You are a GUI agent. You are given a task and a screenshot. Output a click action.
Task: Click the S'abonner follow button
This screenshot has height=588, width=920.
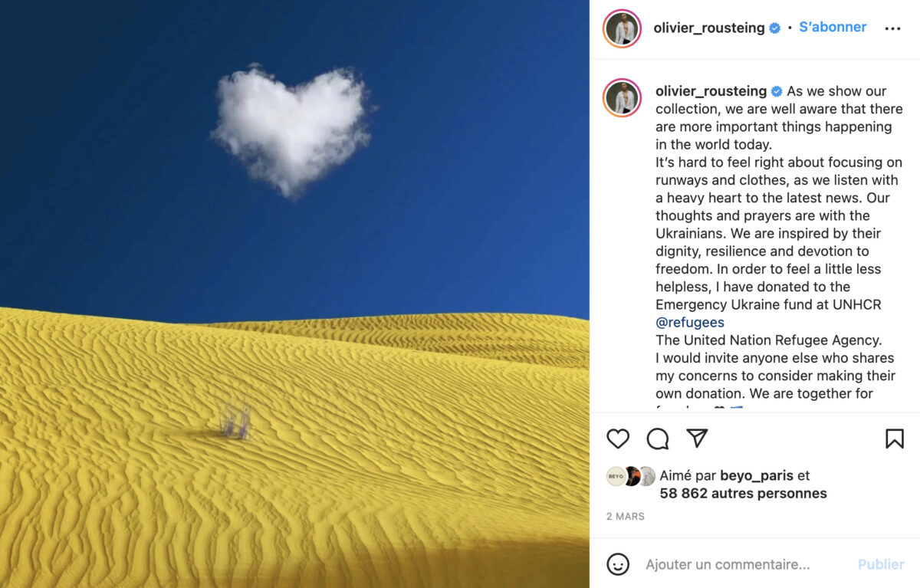click(833, 27)
